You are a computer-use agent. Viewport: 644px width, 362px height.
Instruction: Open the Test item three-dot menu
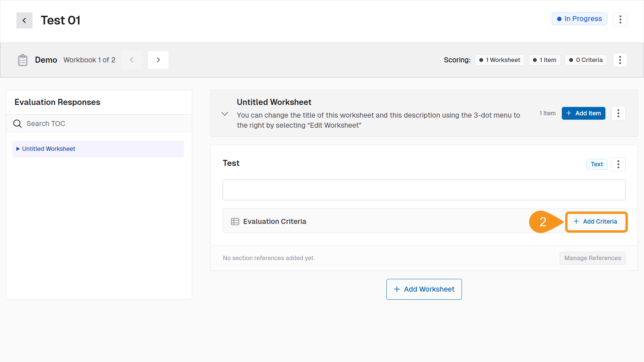[x=618, y=164]
